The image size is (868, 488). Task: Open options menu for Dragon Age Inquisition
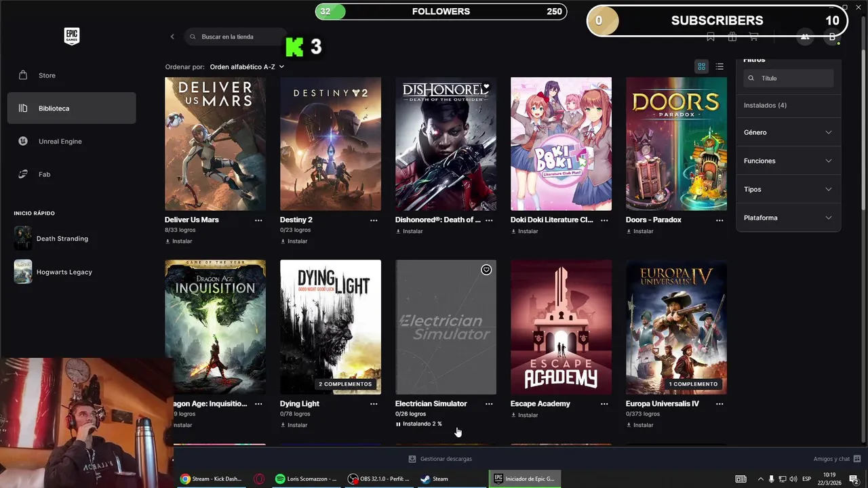point(258,404)
